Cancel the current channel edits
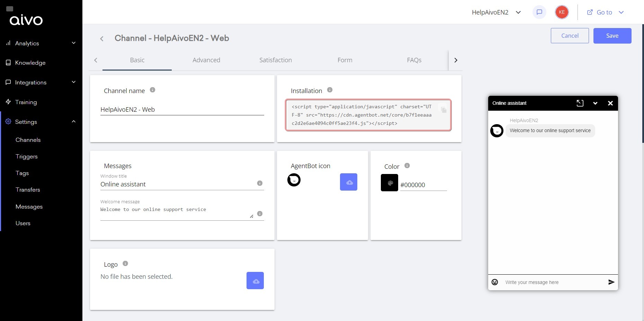 click(x=570, y=36)
